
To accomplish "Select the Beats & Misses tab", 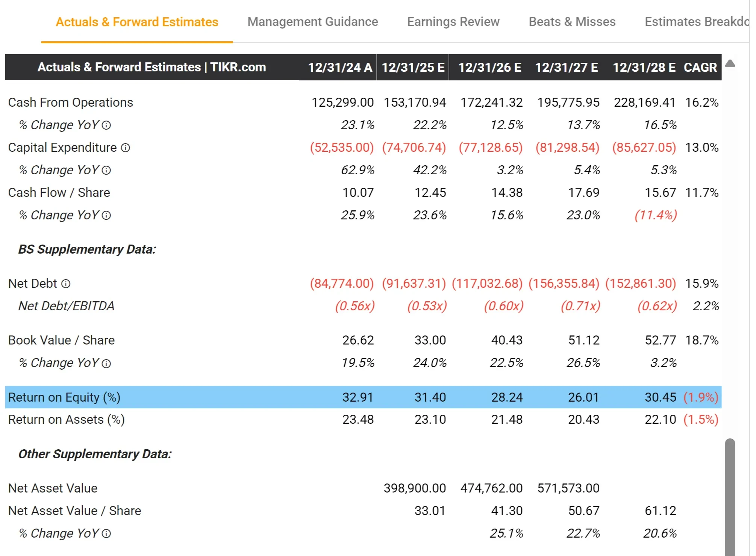I will coord(572,22).
